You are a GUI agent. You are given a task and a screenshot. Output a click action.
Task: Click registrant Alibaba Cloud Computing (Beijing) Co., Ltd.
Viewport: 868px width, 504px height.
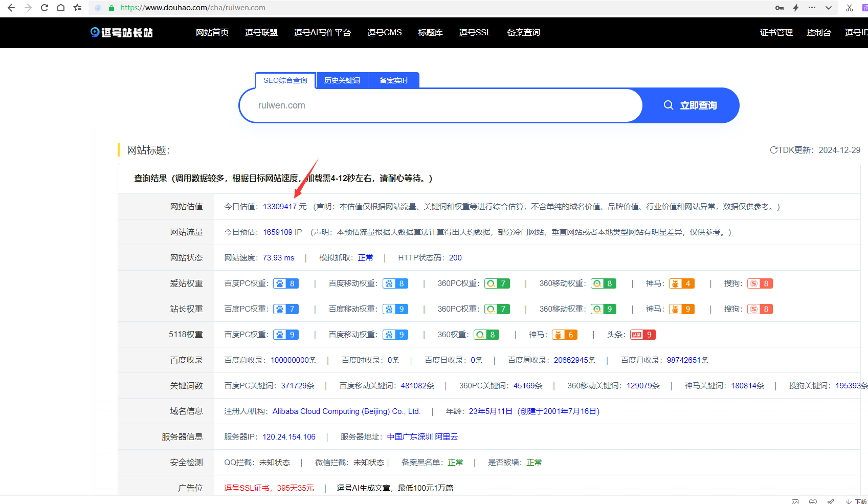click(x=346, y=411)
